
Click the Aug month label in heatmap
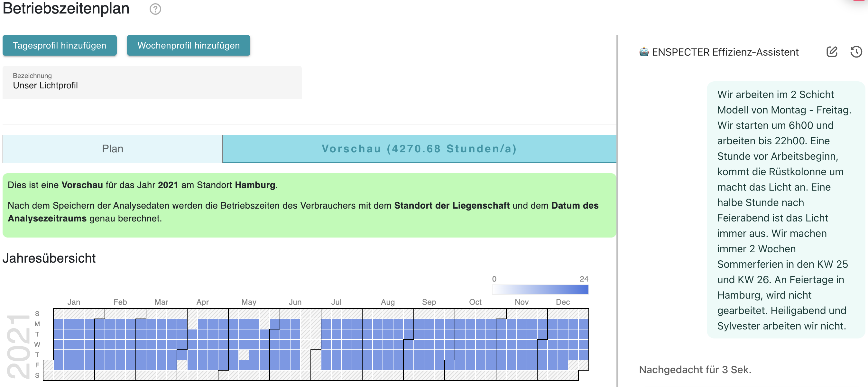pos(387,302)
